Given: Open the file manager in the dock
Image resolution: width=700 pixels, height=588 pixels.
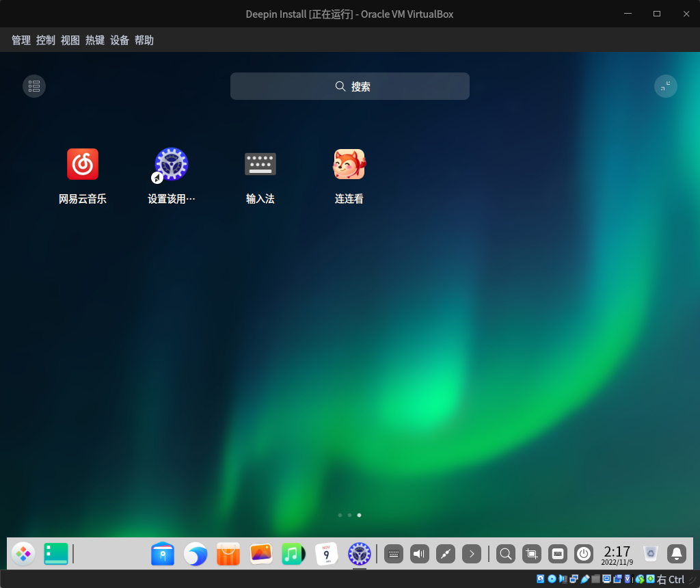Looking at the screenshot, I should (x=163, y=554).
